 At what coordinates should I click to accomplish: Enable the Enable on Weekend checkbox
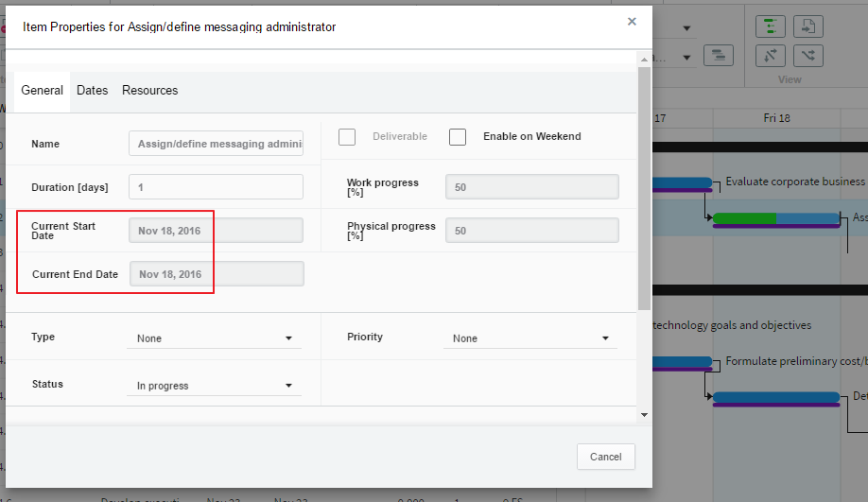tap(458, 137)
